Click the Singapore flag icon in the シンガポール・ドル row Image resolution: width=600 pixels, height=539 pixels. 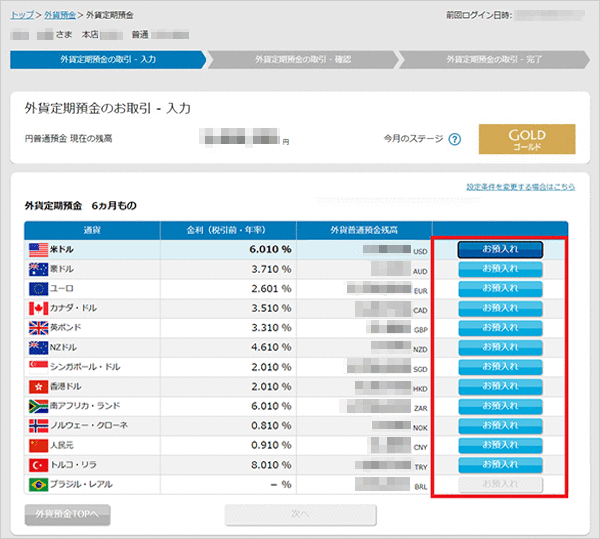[38, 367]
